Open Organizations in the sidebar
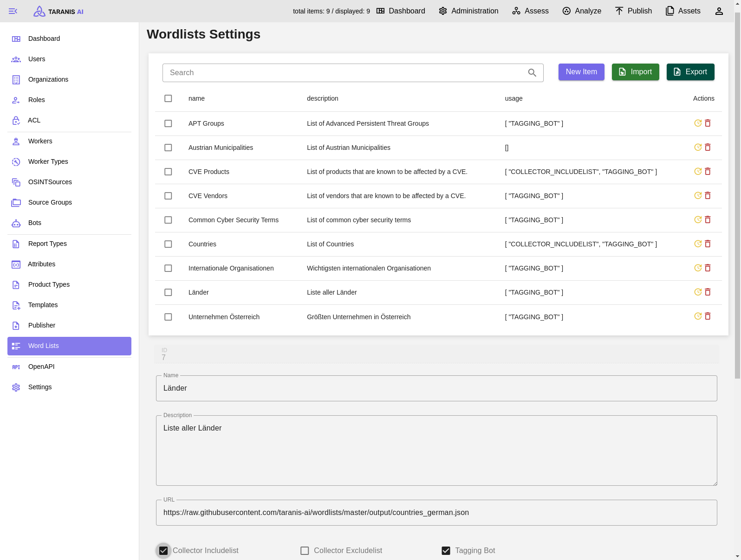The width and height of the screenshot is (741, 560). click(69, 79)
